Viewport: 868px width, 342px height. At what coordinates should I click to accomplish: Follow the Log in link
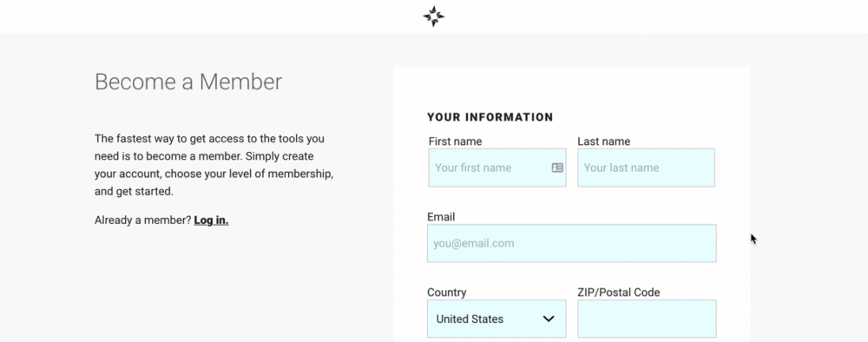212,220
